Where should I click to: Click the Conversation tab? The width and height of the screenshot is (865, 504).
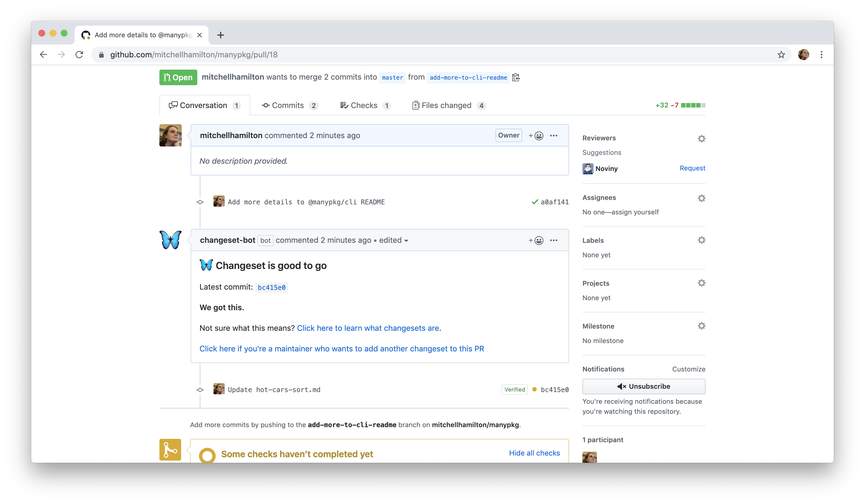click(x=203, y=105)
